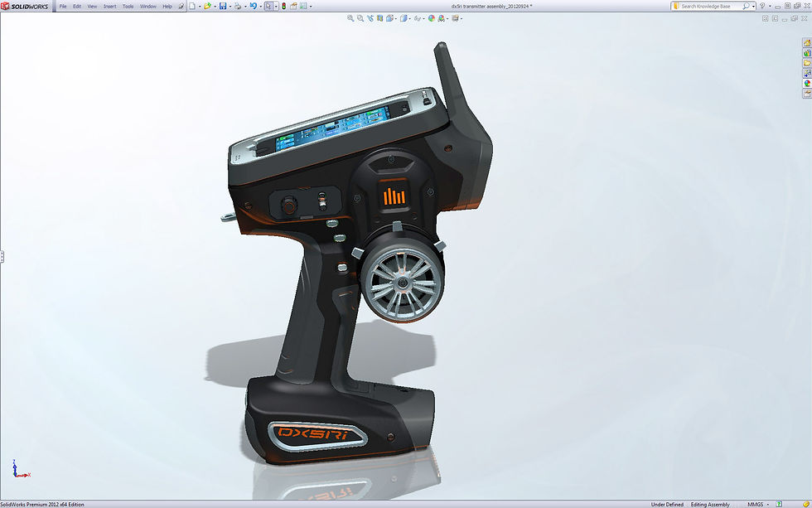The image size is (812, 508).
Task: Open an existing file with folder icon
Action: pos(207,6)
